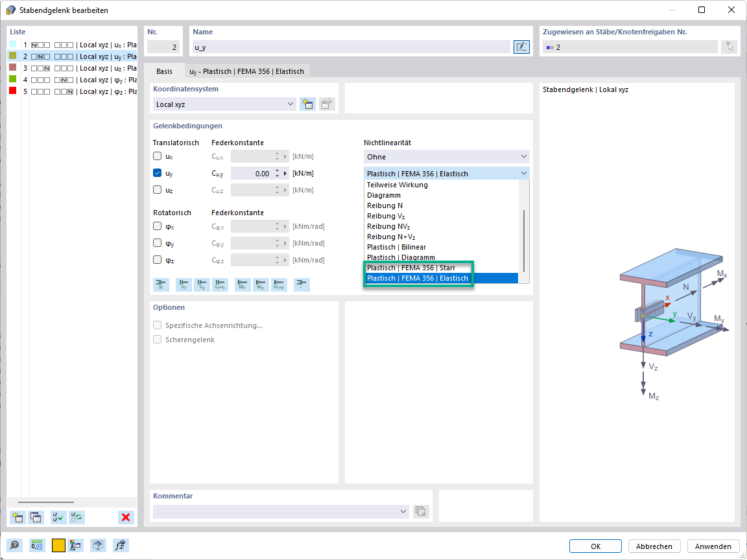This screenshot has width=747, height=560.
Task: Click the select-all checkmark list icon
Action: [x=58, y=517]
